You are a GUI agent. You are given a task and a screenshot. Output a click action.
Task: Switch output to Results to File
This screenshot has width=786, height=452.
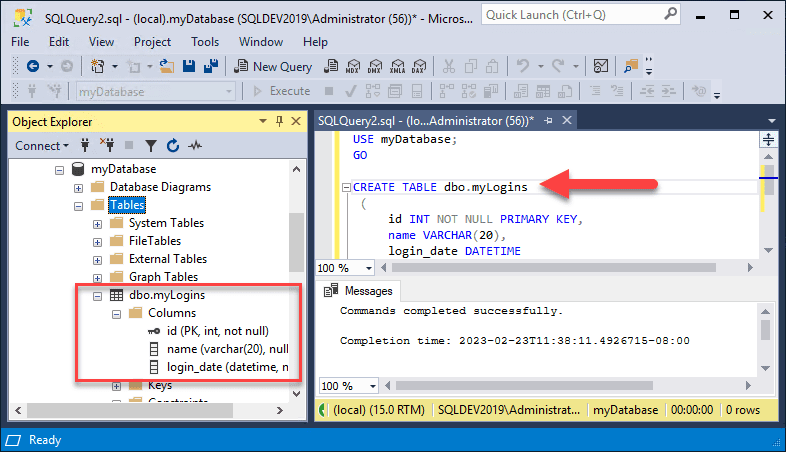coord(565,91)
